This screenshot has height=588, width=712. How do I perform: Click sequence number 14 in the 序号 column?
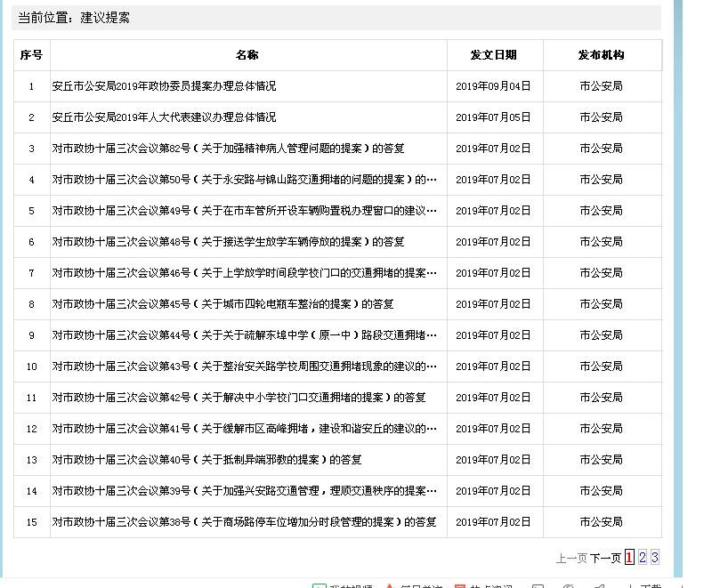click(31, 491)
